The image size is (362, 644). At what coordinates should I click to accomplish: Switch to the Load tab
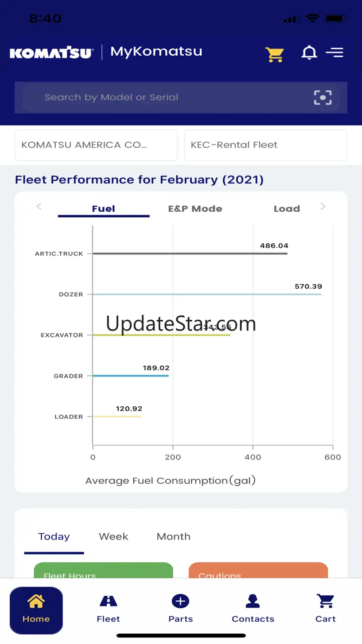[286, 209]
